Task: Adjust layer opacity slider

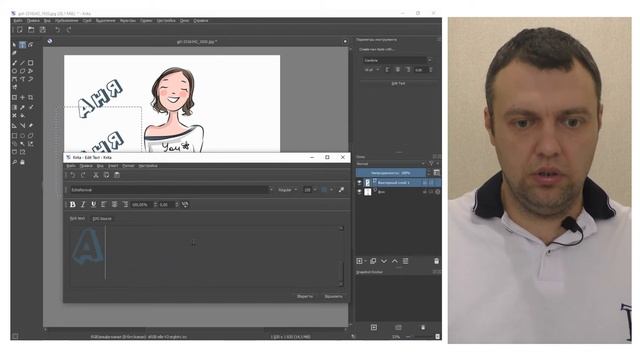Action: coord(391,173)
